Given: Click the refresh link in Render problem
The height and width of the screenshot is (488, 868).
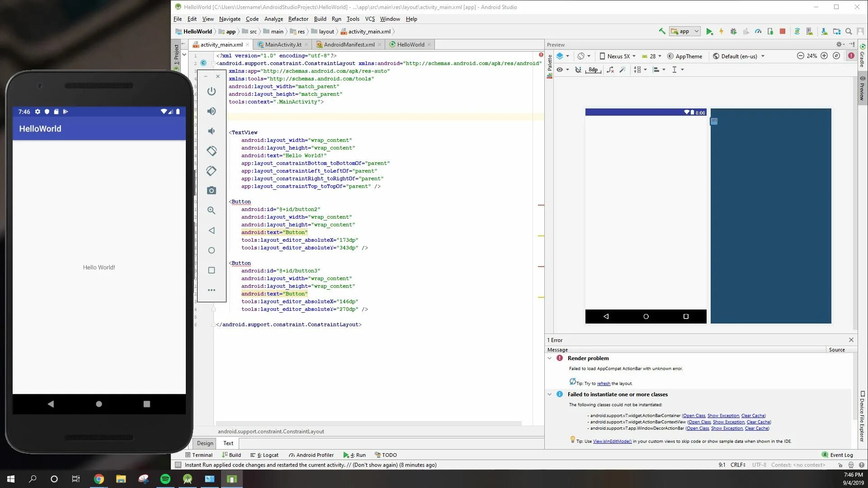Looking at the screenshot, I should (604, 384).
